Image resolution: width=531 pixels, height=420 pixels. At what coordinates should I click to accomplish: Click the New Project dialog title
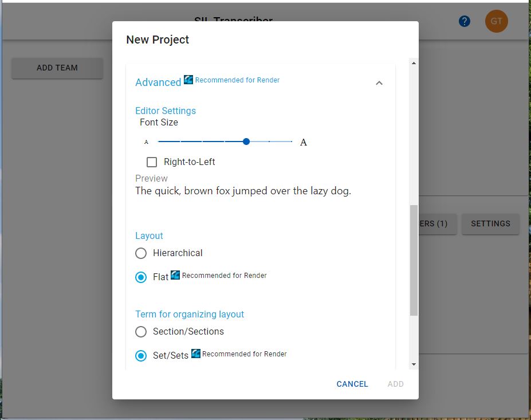click(x=158, y=40)
